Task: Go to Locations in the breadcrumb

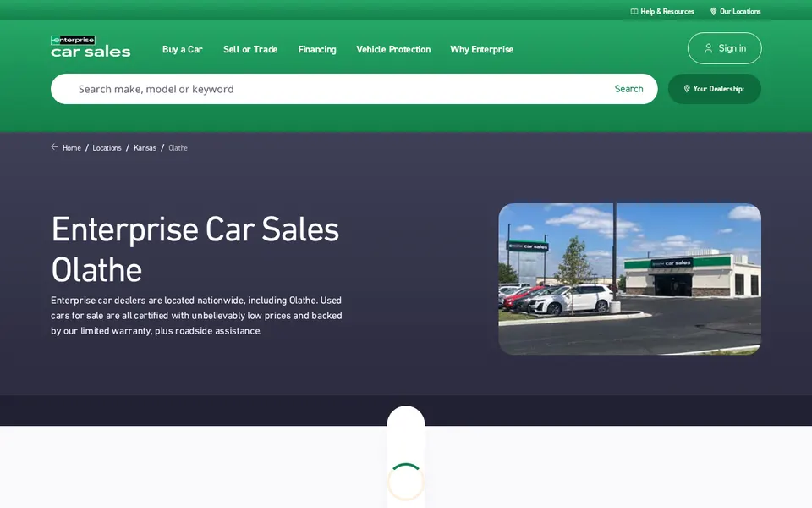Action: [107, 147]
